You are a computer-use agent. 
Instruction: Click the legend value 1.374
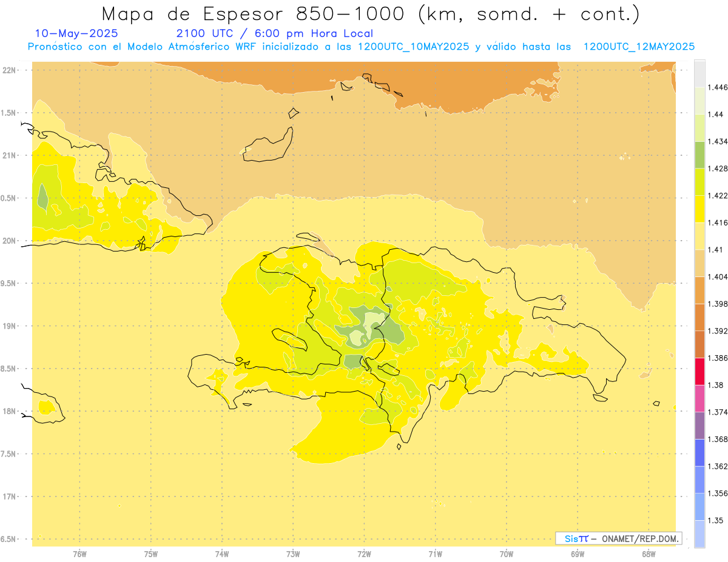coord(718,412)
